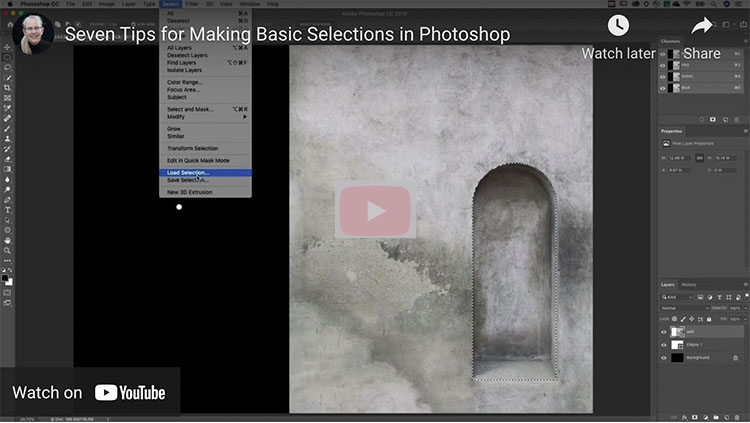Select the Quick Selection tool

pyautogui.click(x=7, y=78)
